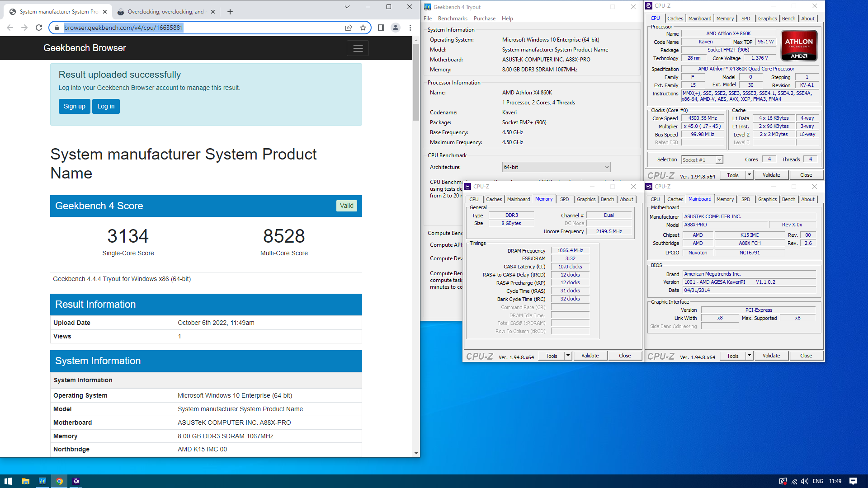Click the browser page scrollbar thumb
Screen dimensions: 868x488
tap(416, 82)
